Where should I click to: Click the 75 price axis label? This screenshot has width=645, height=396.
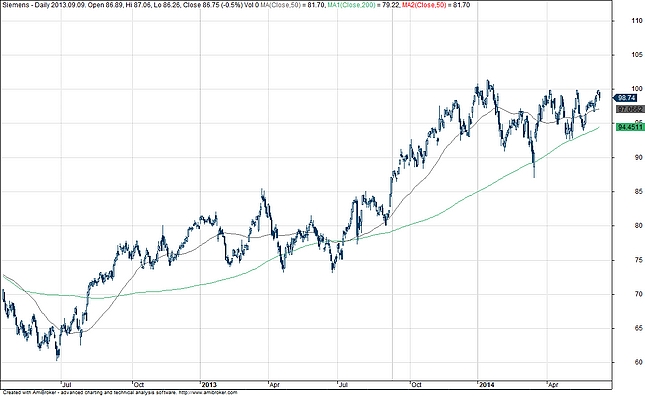click(638, 260)
